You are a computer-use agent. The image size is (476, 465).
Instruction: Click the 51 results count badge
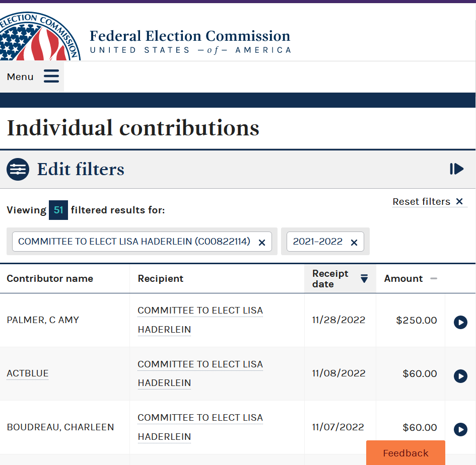(x=58, y=210)
